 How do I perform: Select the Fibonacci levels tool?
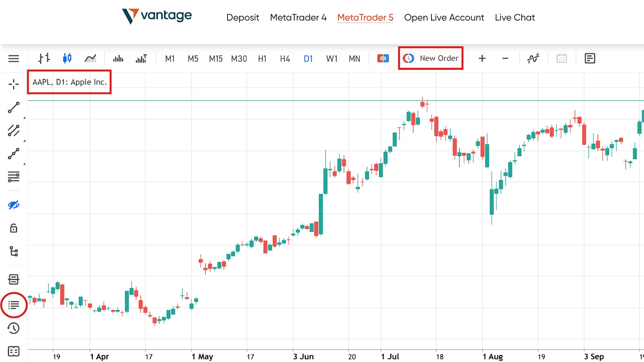point(14,177)
